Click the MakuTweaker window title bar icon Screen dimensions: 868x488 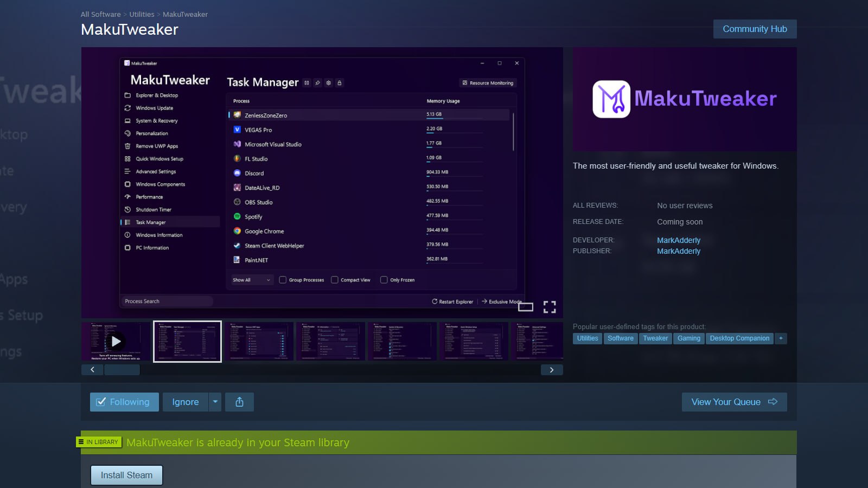click(127, 63)
